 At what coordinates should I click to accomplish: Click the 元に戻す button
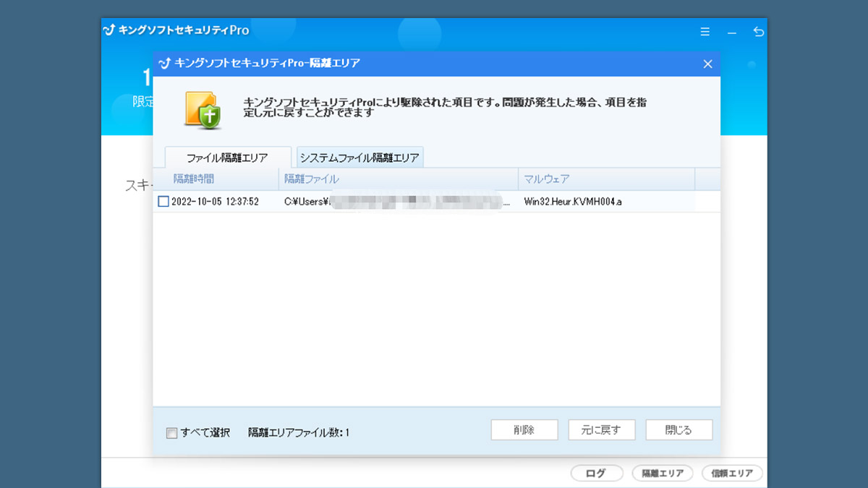(602, 429)
